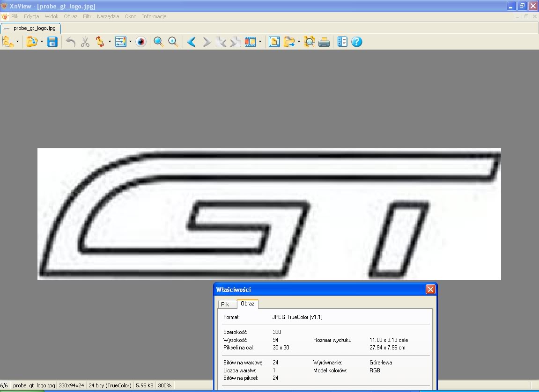
Task: Open the Narzędzia menu
Action: (108, 16)
